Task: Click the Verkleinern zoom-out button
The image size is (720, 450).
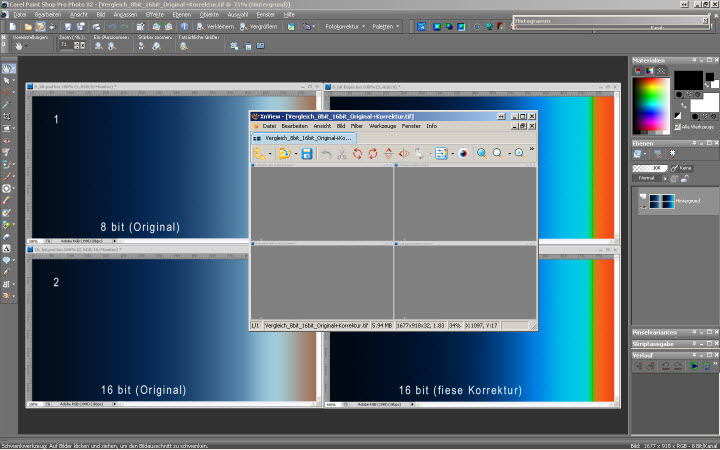Action: [216, 26]
